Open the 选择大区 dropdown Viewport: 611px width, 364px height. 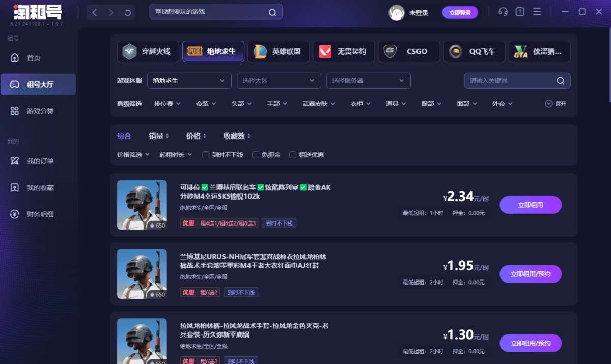(279, 81)
